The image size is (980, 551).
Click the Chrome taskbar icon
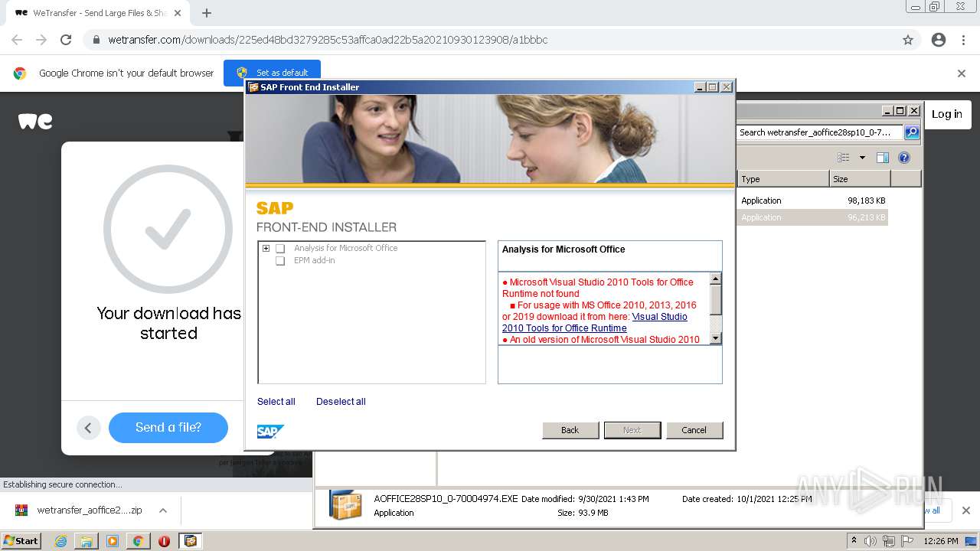[x=139, y=541]
